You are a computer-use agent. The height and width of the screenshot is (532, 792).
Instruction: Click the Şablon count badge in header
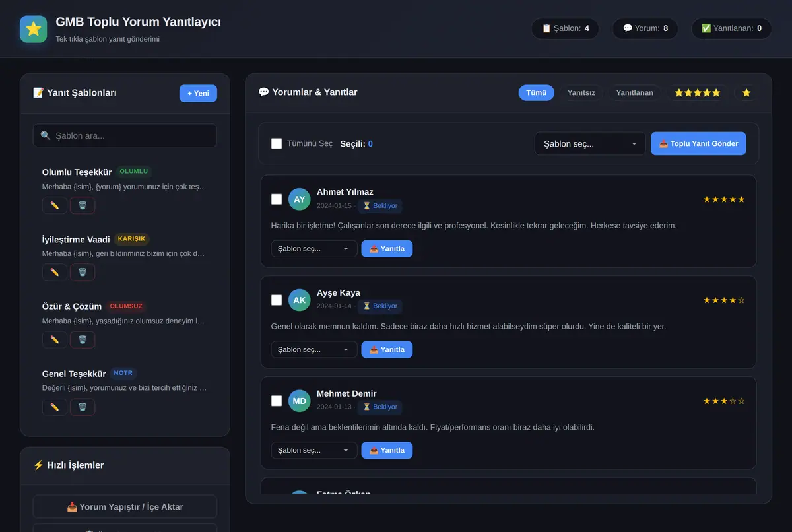[565, 28]
